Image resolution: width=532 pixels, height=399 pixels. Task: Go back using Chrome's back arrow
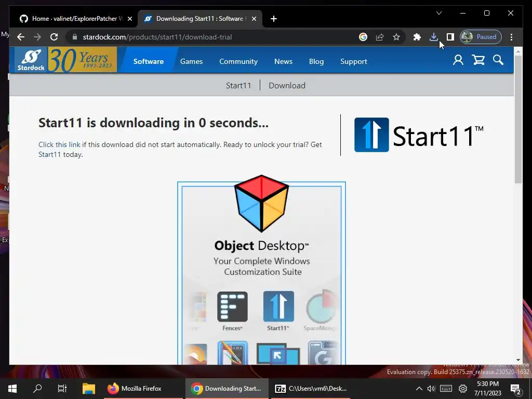[21, 37]
